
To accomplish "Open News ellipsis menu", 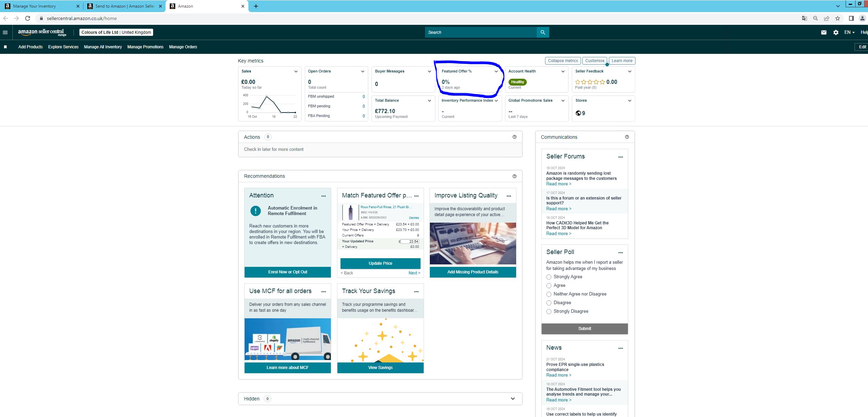I will point(621,348).
